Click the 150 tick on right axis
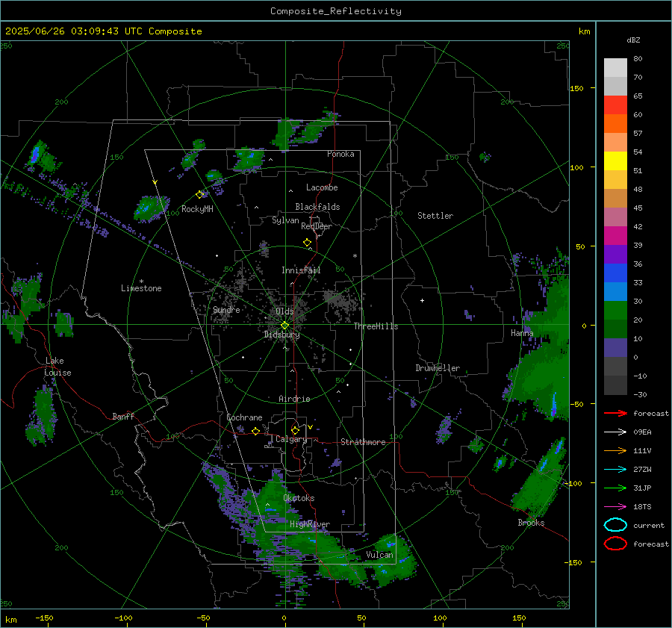This screenshot has width=672, height=628. coord(576,88)
